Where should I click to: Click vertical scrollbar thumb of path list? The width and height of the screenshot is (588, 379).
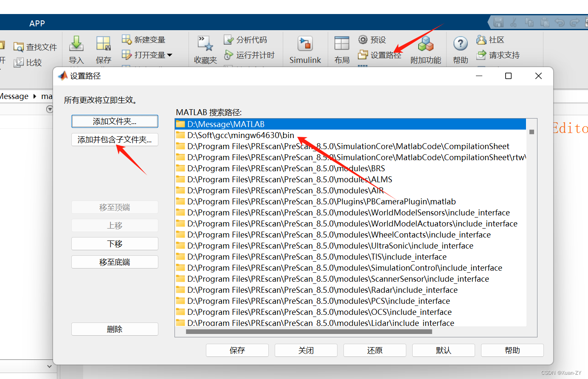coord(532,132)
